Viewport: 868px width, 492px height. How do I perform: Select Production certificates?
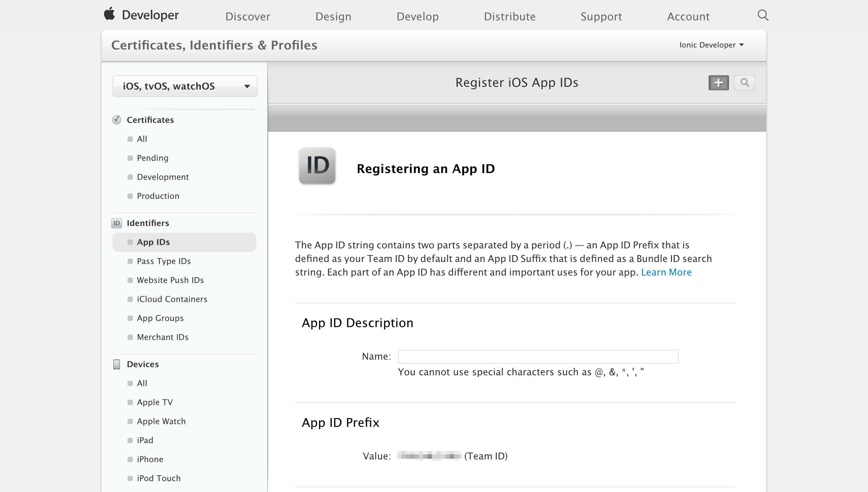(158, 196)
